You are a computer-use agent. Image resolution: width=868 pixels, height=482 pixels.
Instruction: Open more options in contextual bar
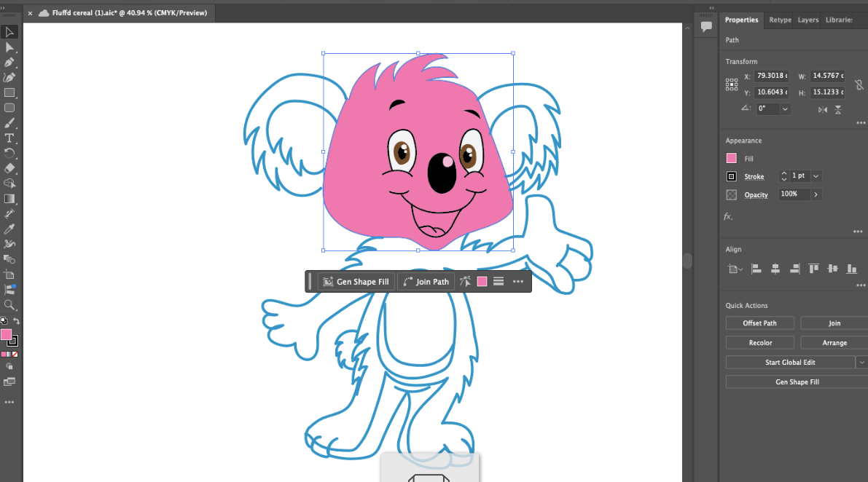(x=518, y=282)
